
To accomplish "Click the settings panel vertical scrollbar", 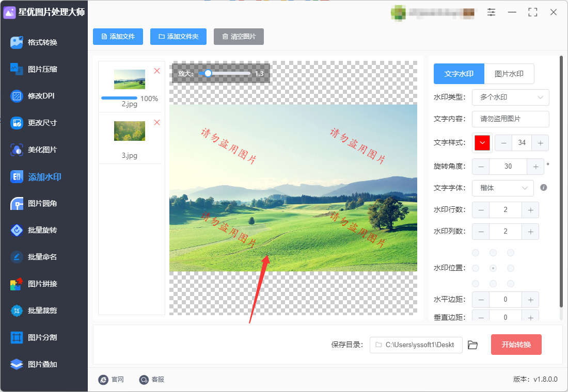I will point(561,181).
